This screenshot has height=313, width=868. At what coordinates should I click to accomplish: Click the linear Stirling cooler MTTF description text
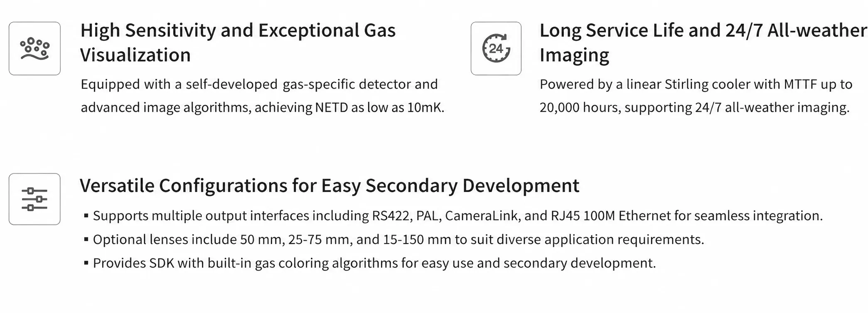click(696, 84)
